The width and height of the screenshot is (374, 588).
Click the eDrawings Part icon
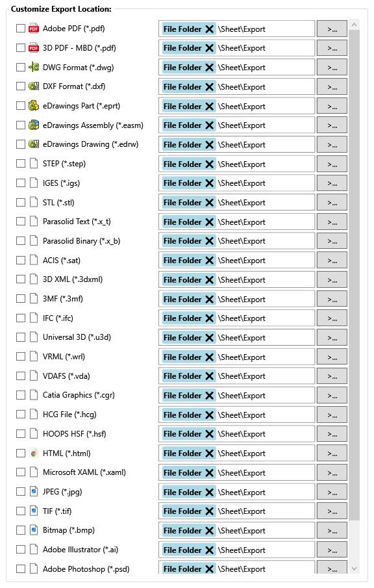[34, 106]
